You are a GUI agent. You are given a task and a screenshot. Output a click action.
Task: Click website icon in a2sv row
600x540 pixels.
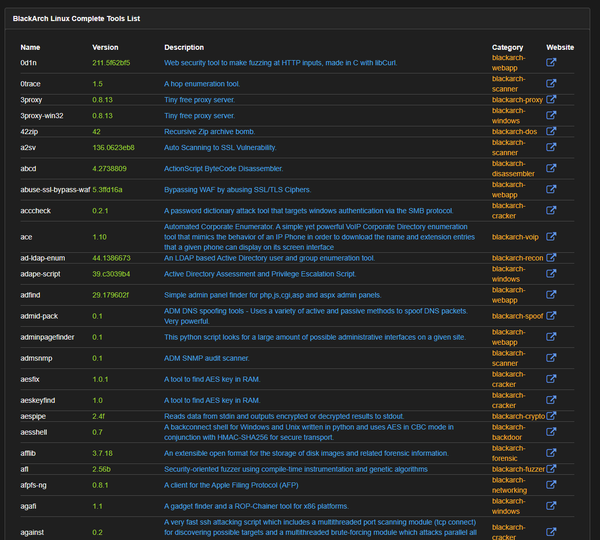coord(551,147)
